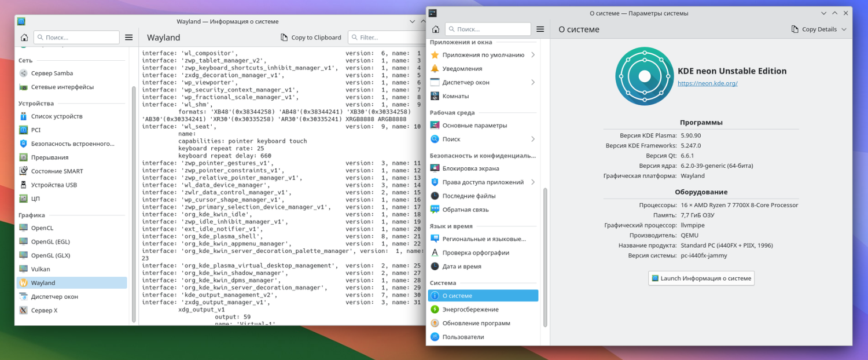The width and height of the screenshot is (868, 360).
Task: Open Обновление программ settings
Action: click(483, 323)
